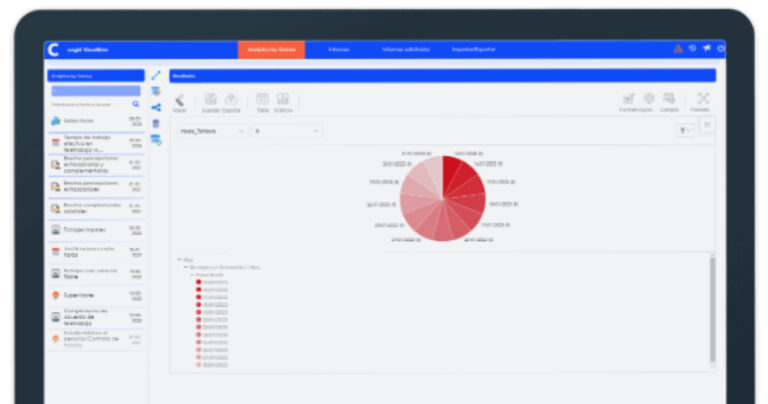Click the gear icon in the results toolbar

pyautogui.click(x=648, y=99)
